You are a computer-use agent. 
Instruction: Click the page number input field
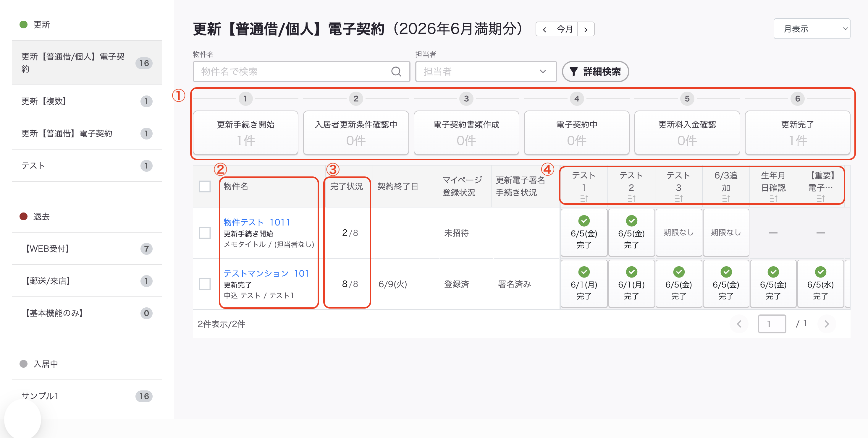click(772, 324)
